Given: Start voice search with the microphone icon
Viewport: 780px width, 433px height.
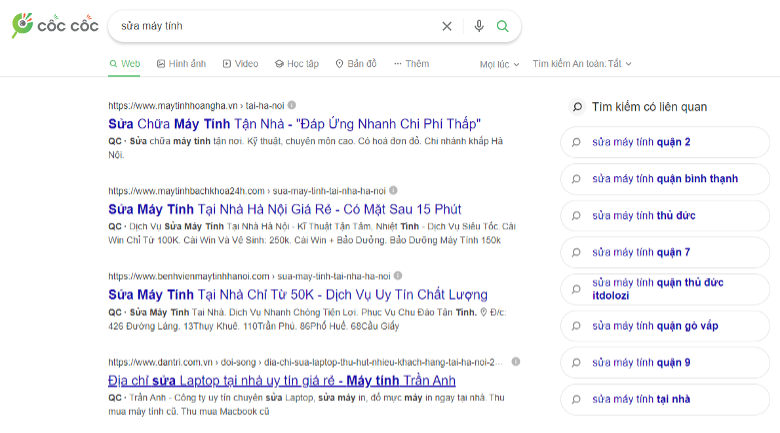Looking at the screenshot, I should click(x=479, y=26).
